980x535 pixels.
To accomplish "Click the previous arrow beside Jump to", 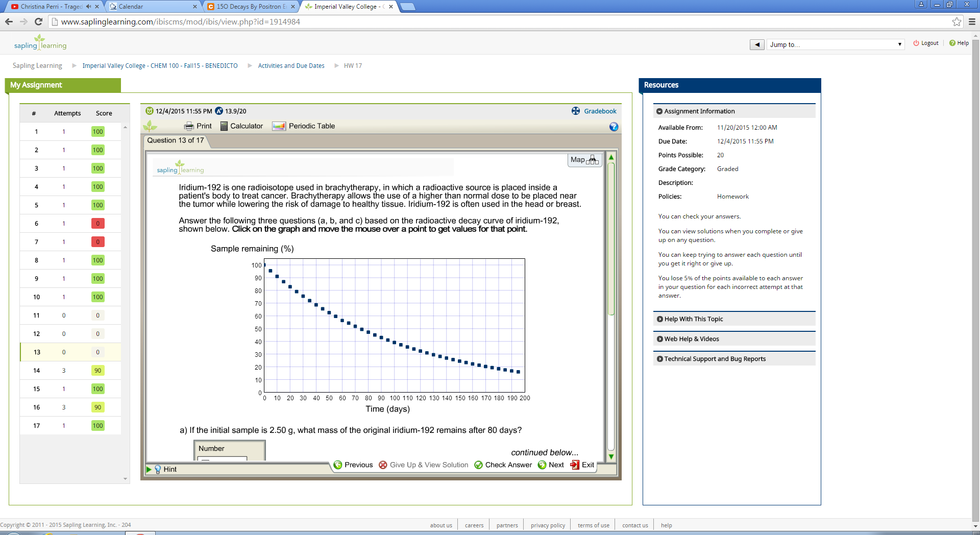I will [x=757, y=44].
